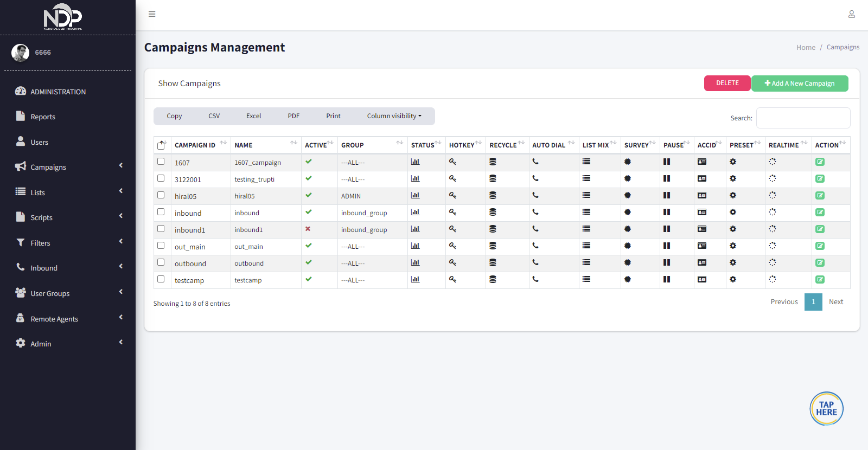Click auto dial phone icon for inbound campaign
Screen dimensions: 868x450
click(x=535, y=212)
